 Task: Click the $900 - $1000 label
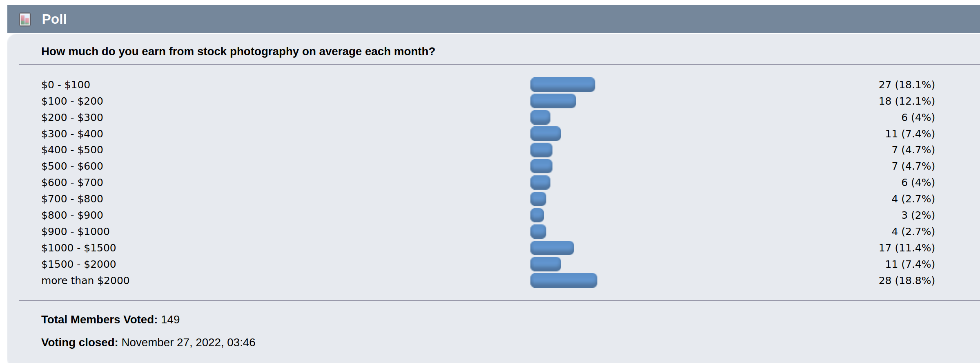75,231
